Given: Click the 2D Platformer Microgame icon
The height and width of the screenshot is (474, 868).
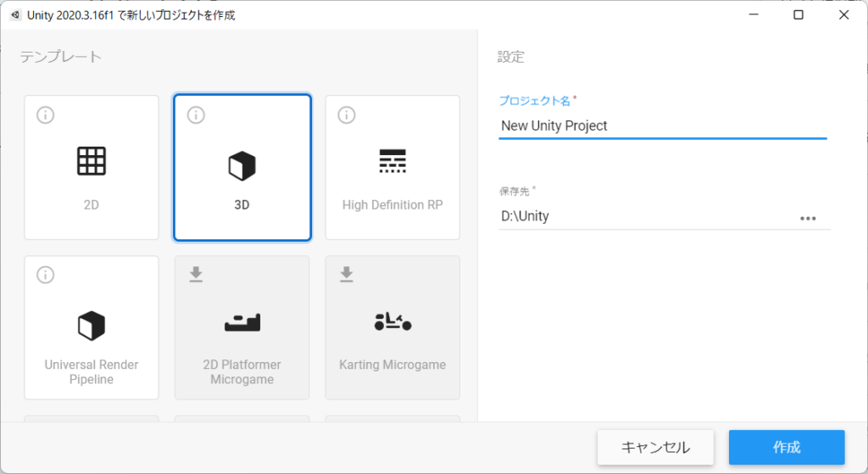Looking at the screenshot, I should [242, 322].
